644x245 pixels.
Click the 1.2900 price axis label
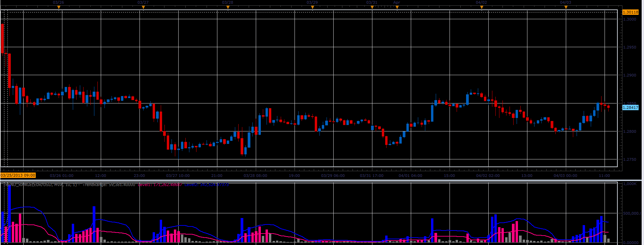[x=630, y=75]
